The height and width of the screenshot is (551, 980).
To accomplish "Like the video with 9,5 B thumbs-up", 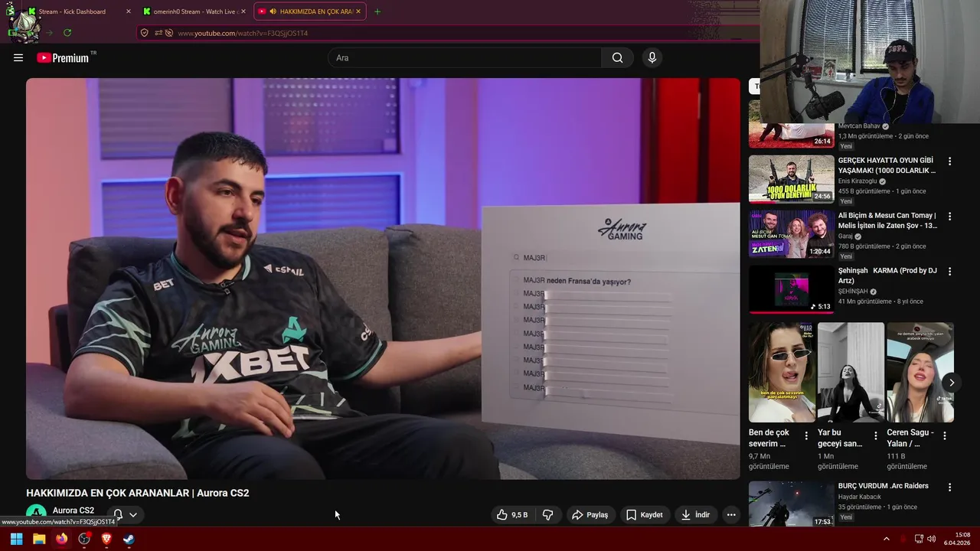I will coord(512,515).
